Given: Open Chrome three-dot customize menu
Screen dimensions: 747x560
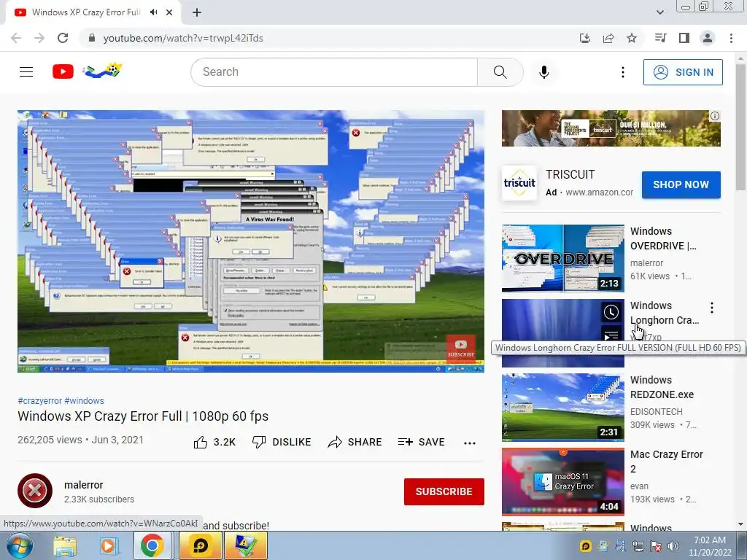Looking at the screenshot, I should (731, 38).
